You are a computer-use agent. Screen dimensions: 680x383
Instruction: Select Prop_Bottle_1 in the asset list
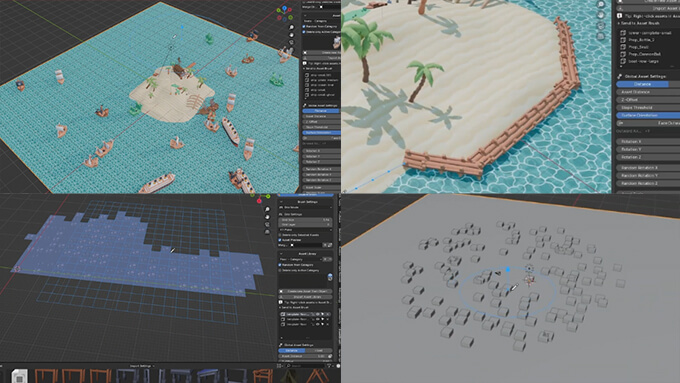coord(641,39)
